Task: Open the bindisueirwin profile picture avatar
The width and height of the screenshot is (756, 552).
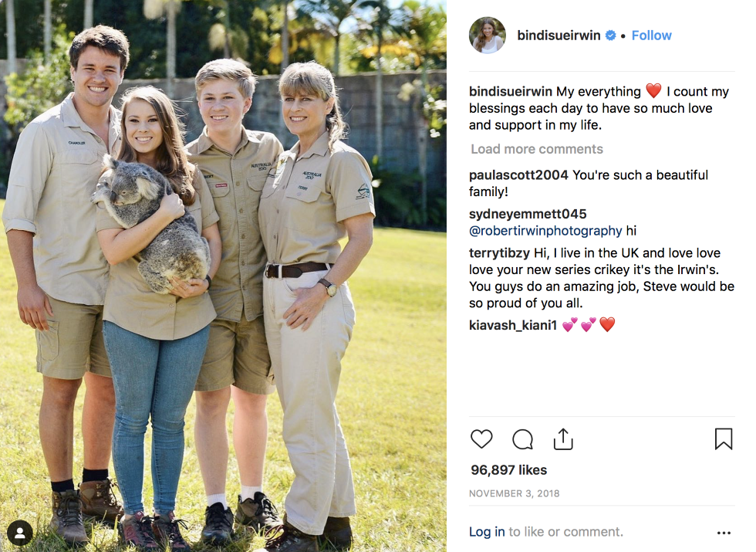Action: click(x=488, y=36)
